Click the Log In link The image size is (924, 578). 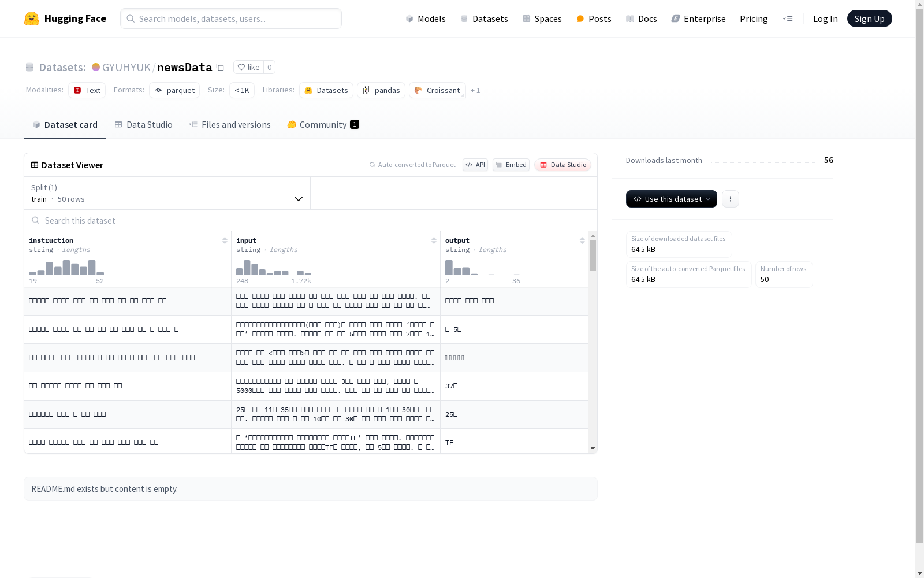(x=825, y=18)
